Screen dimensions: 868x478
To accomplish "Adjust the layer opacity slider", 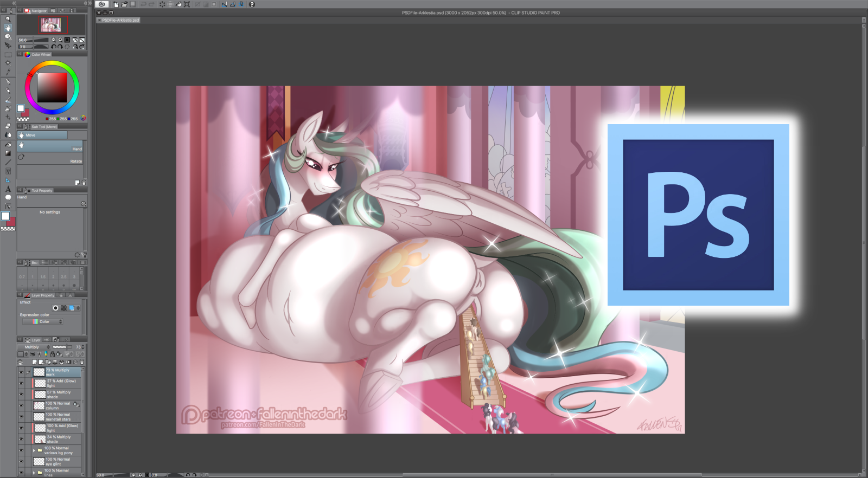I will tap(62, 347).
